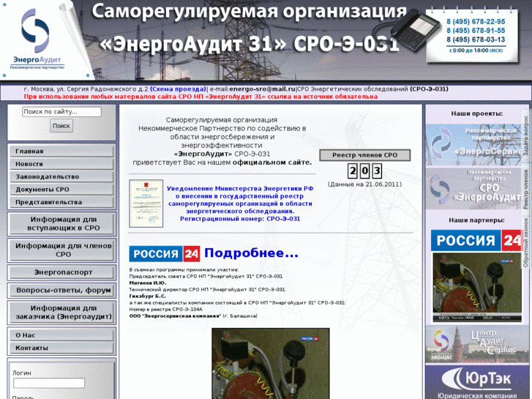
Task: Click the Поиск search button
Action: click(61, 126)
